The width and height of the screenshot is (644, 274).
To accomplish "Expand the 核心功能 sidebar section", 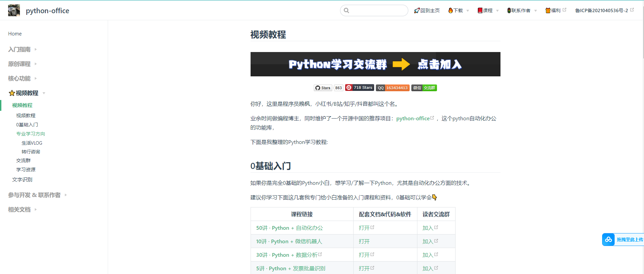I will click(23, 78).
